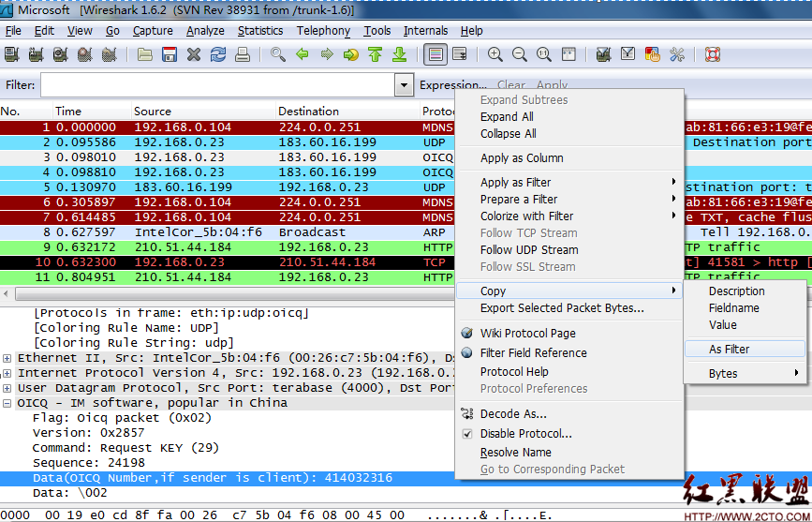This screenshot has height=522, width=812.
Task: Click the Expression... button
Action: 452,85
